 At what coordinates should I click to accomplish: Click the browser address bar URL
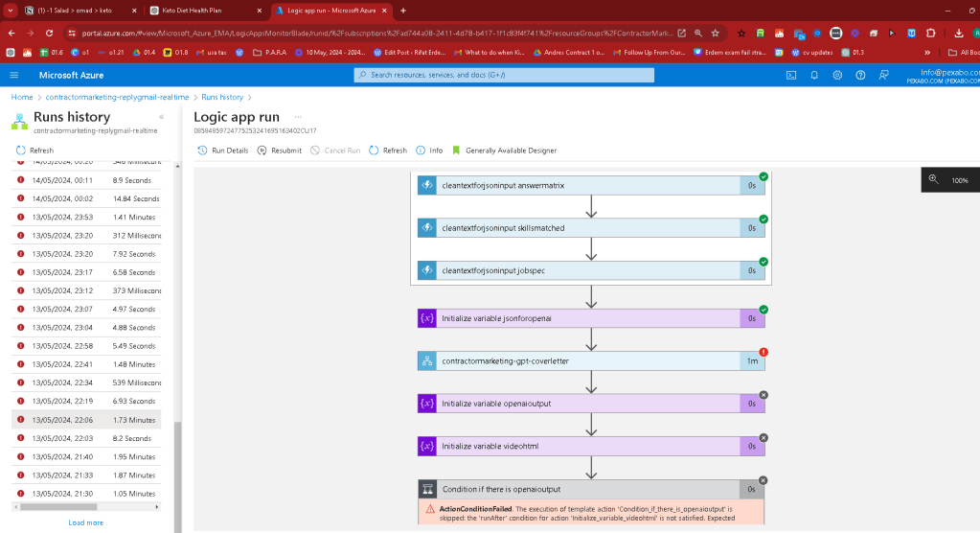[376, 34]
